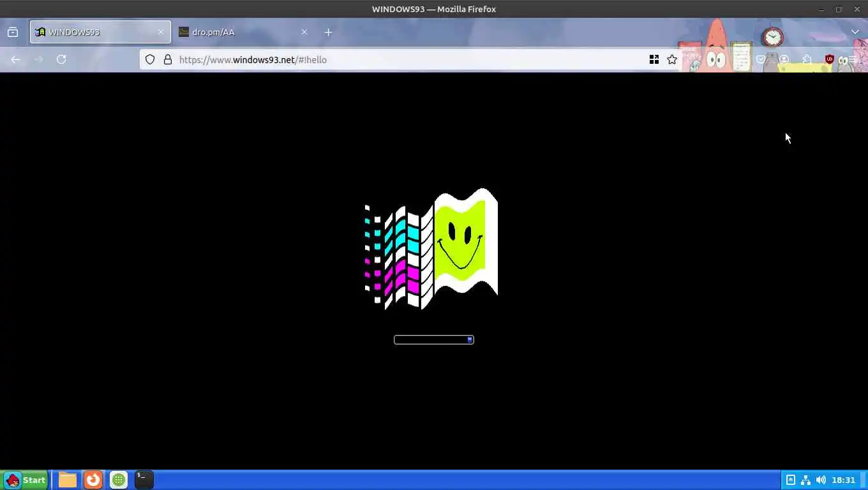The width and height of the screenshot is (868, 490).
Task: Open the orange browser taskbar icon
Action: (x=93, y=480)
